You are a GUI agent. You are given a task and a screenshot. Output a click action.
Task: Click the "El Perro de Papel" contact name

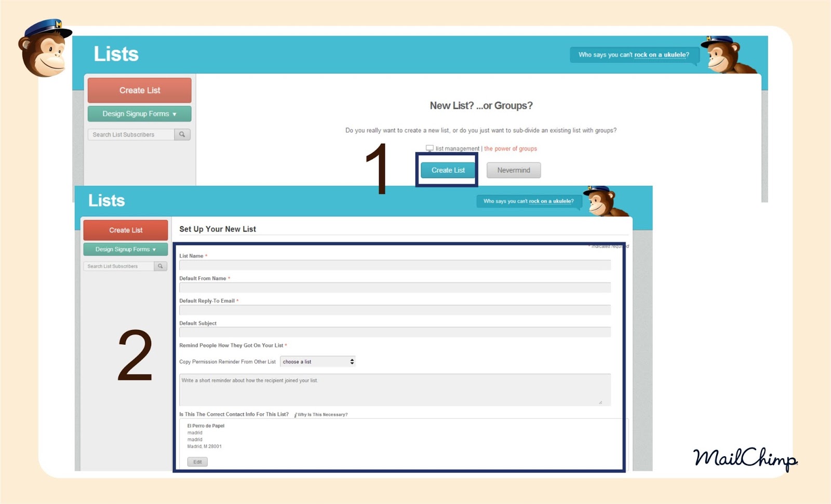[206, 426]
